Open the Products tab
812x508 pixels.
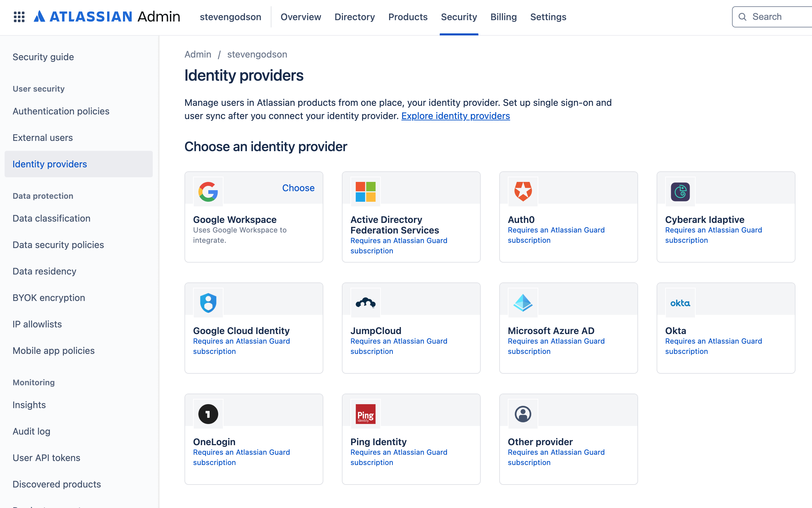[408, 17]
